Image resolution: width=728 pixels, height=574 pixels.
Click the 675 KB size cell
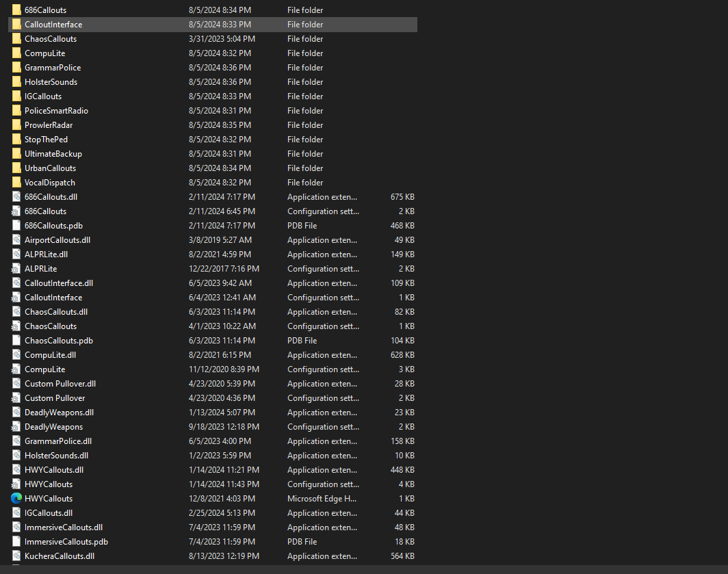click(x=402, y=197)
